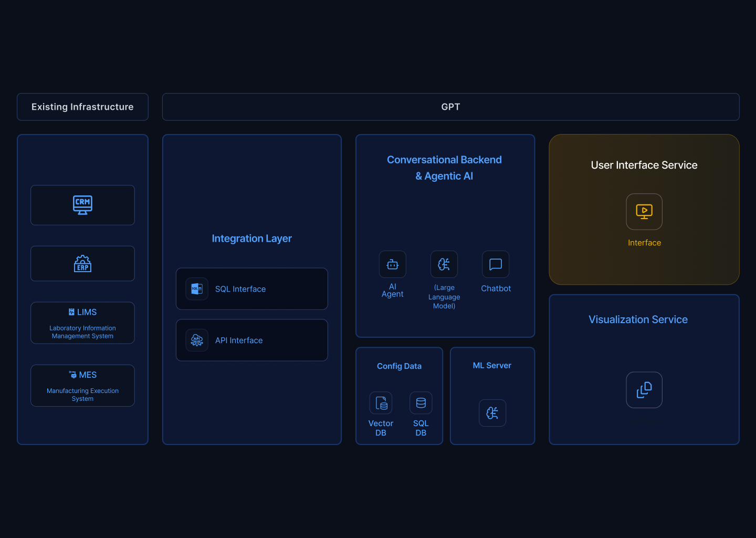This screenshot has width=756, height=538.
Task: Click the SQL Interface file icon
Action: coord(197,289)
